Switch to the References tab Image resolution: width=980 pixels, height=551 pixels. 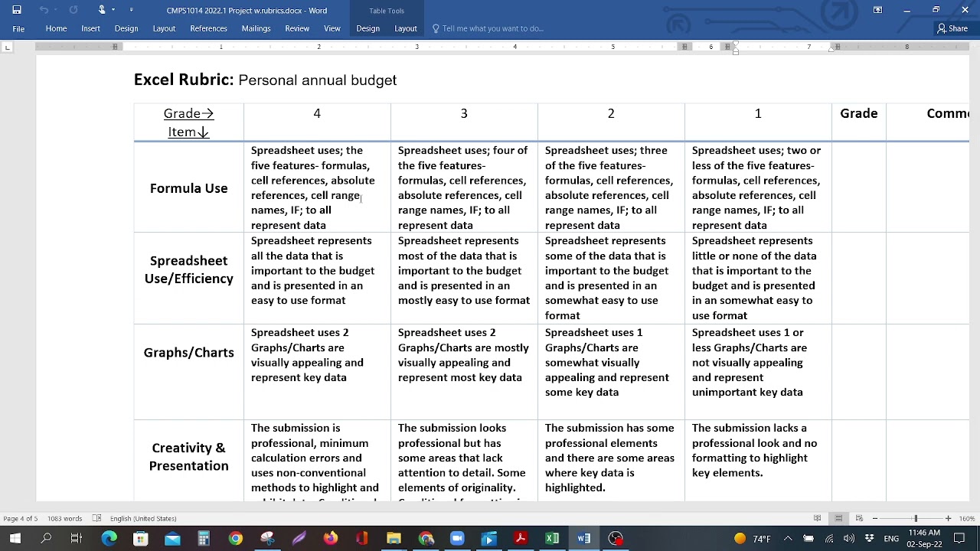pos(208,28)
